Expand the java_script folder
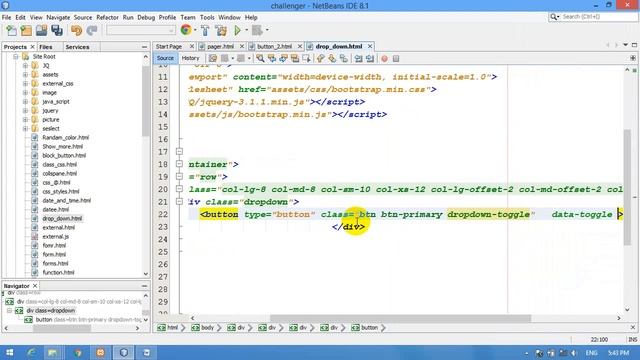Screen dimensions: 640x360 click(25, 102)
